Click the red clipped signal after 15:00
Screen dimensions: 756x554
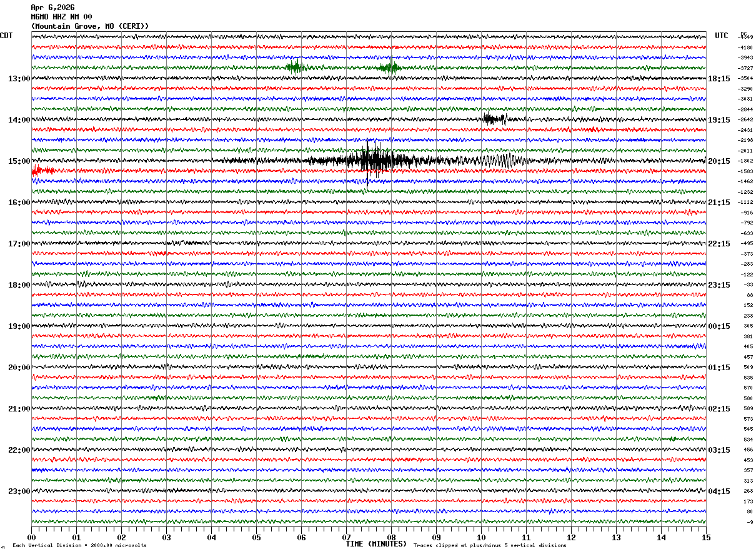click(43, 171)
